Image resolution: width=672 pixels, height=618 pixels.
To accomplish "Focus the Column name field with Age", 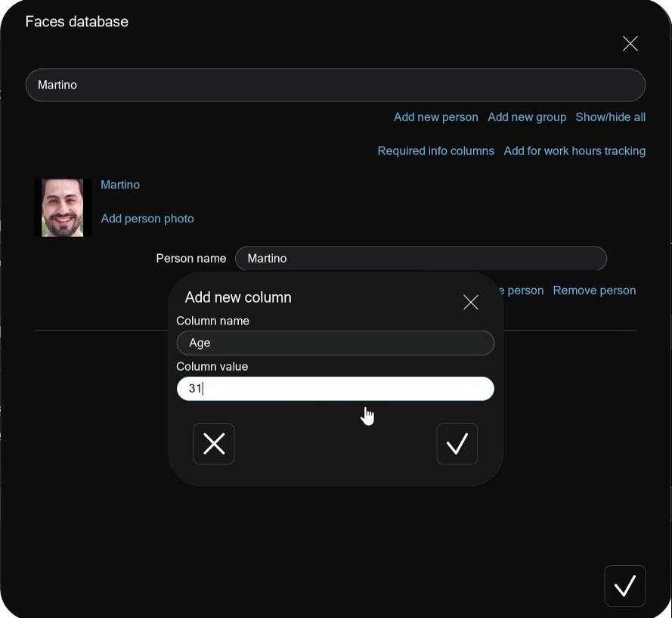I will (x=336, y=343).
